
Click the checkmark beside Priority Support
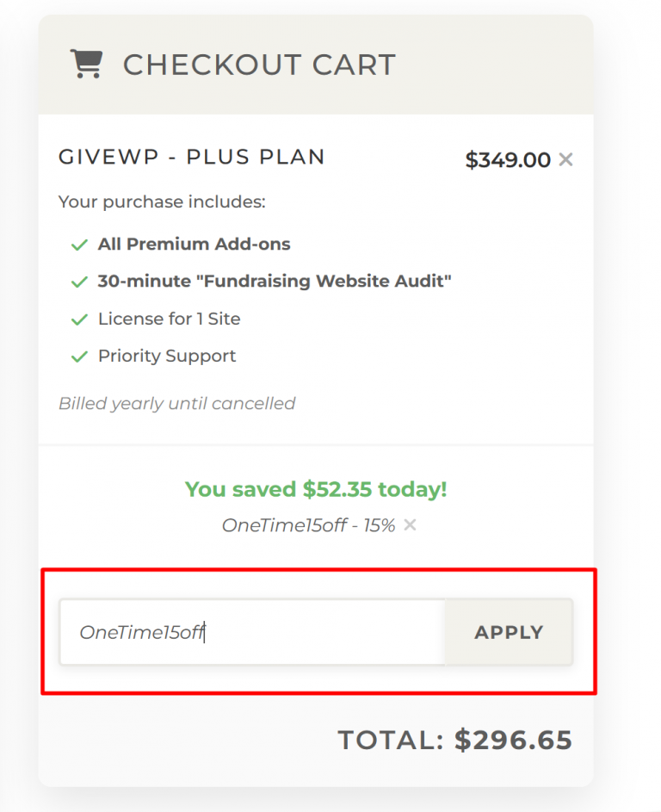click(79, 356)
